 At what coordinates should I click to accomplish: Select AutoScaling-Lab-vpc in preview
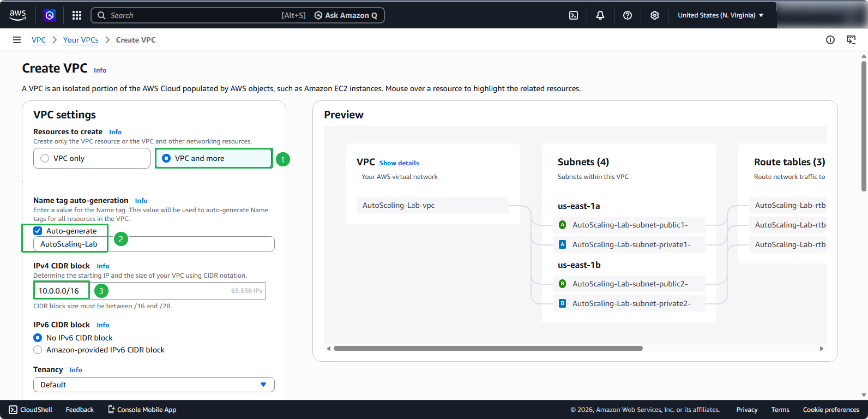[x=433, y=205]
